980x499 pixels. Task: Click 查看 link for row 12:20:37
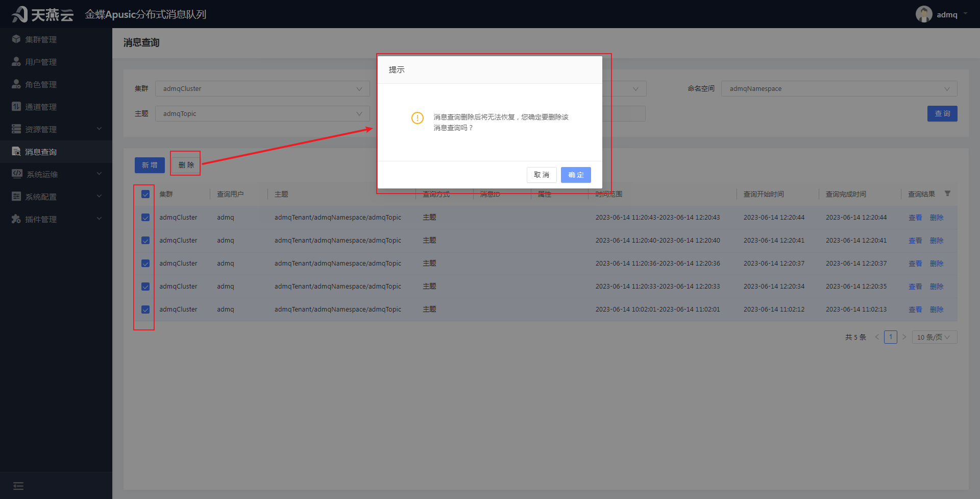coord(915,264)
